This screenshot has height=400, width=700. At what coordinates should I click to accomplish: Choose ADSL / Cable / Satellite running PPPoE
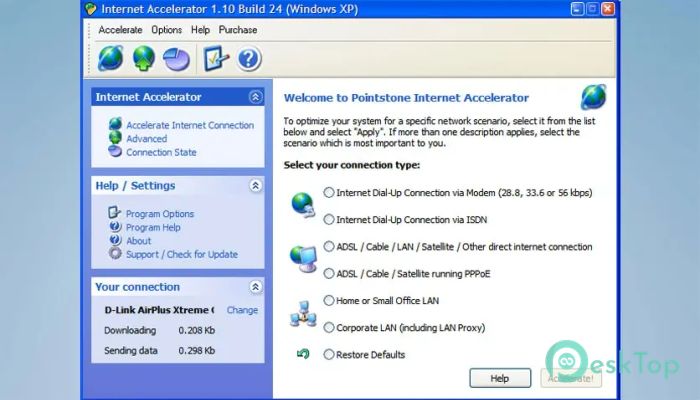tap(329, 273)
